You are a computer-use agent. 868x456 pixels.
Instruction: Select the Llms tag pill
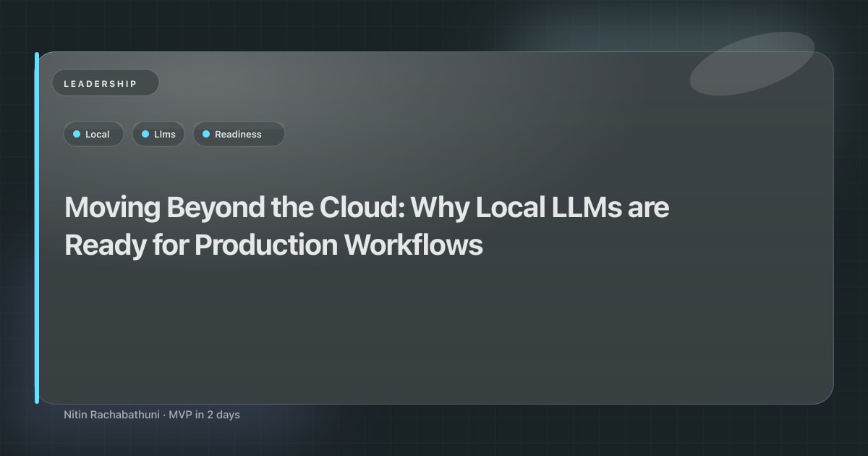[158, 134]
